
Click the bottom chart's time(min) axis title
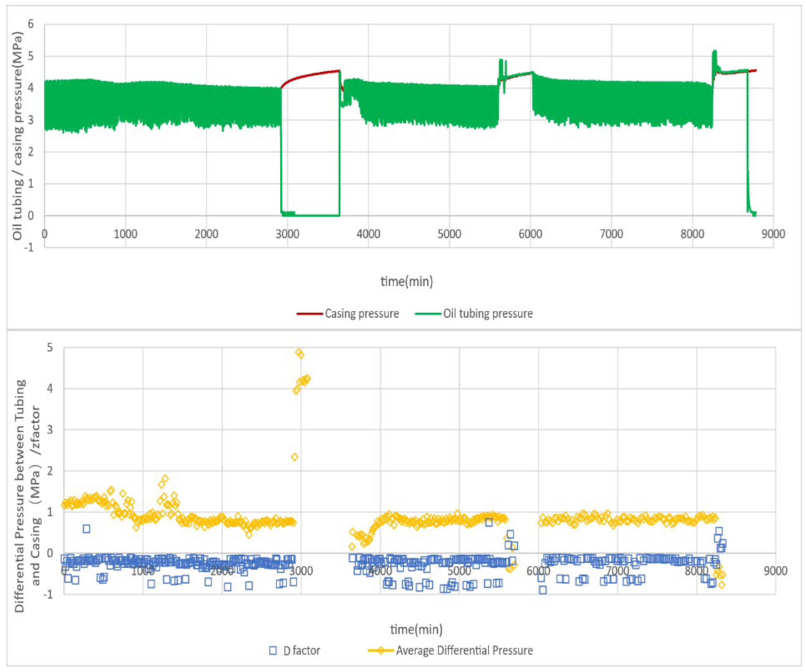tap(416, 629)
